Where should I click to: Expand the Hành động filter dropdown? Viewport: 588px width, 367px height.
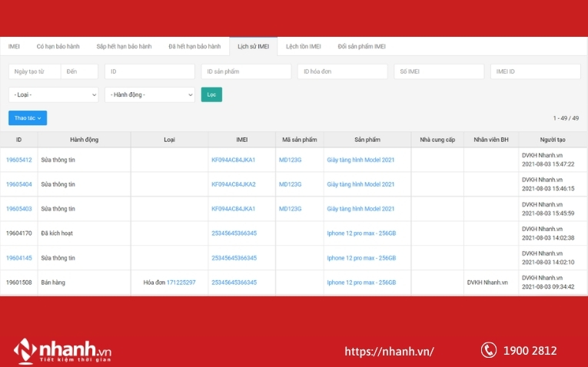click(x=150, y=94)
